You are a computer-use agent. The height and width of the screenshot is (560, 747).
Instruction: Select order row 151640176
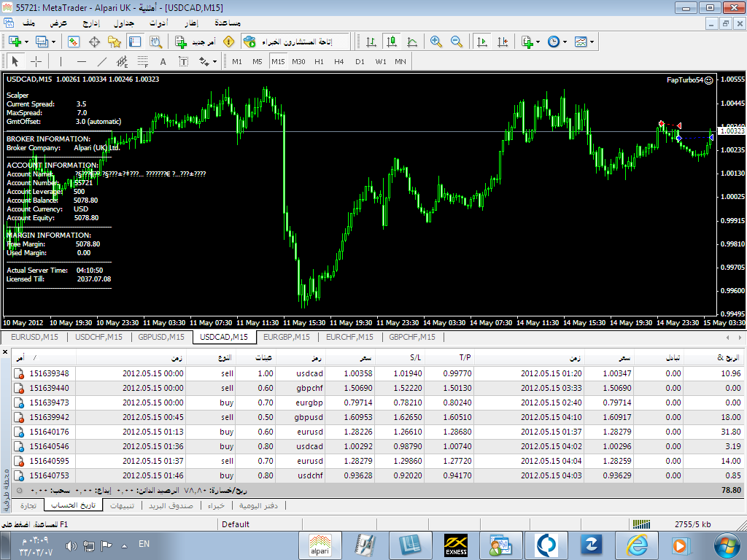point(376,432)
